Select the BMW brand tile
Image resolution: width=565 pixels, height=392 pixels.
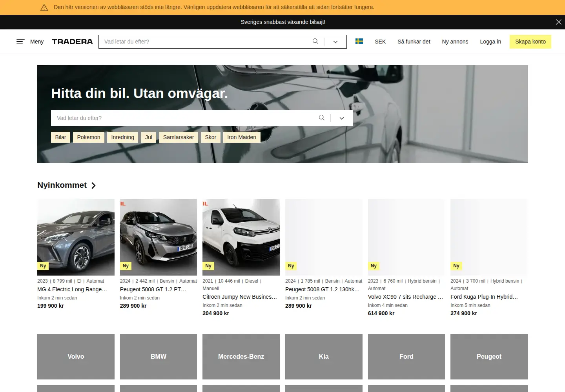click(x=159, y=356)
